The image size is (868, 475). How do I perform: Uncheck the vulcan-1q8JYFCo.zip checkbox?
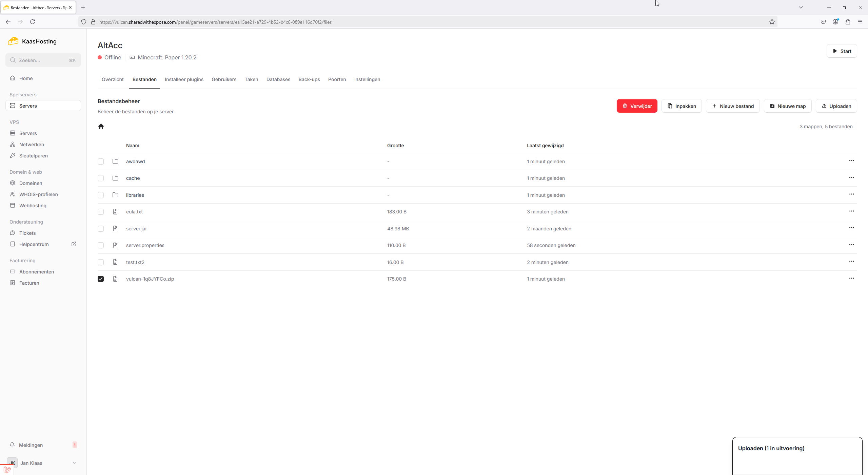point(101,279)
